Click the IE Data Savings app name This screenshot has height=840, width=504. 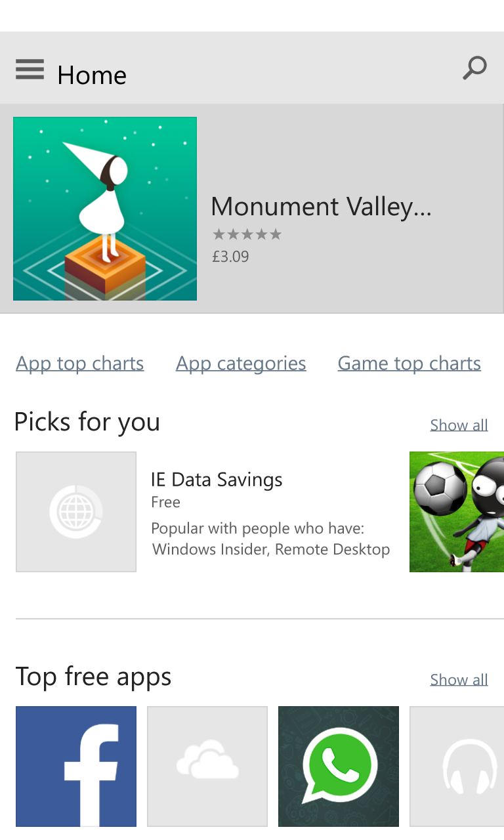217,480
